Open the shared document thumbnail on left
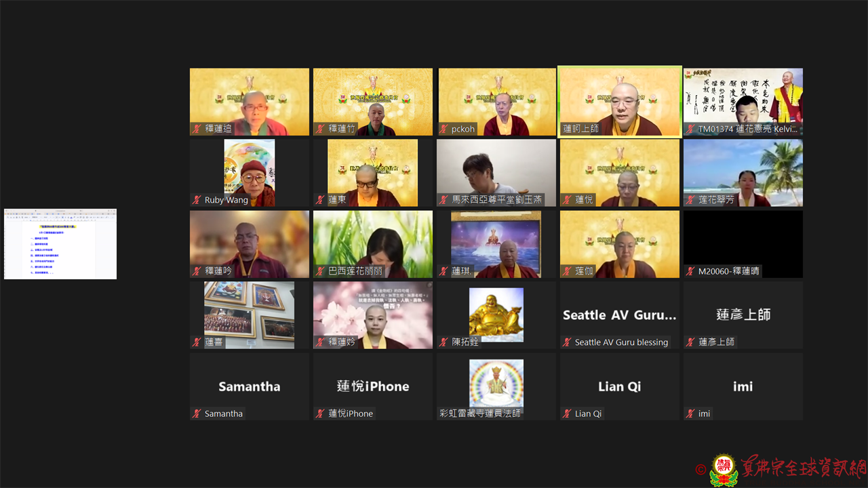This screenshot has height=488, width=868. [60, 244]
